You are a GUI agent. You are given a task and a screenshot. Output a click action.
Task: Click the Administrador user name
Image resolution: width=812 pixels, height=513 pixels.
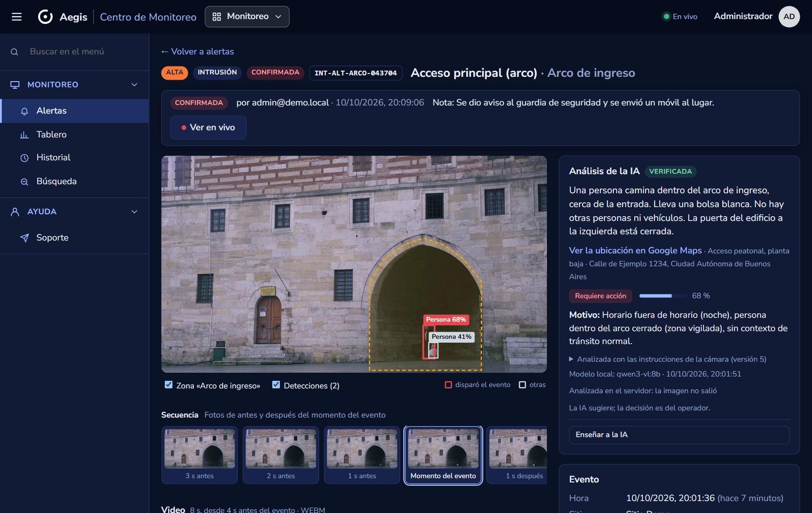pyautogui.click(x=743, y=16)
